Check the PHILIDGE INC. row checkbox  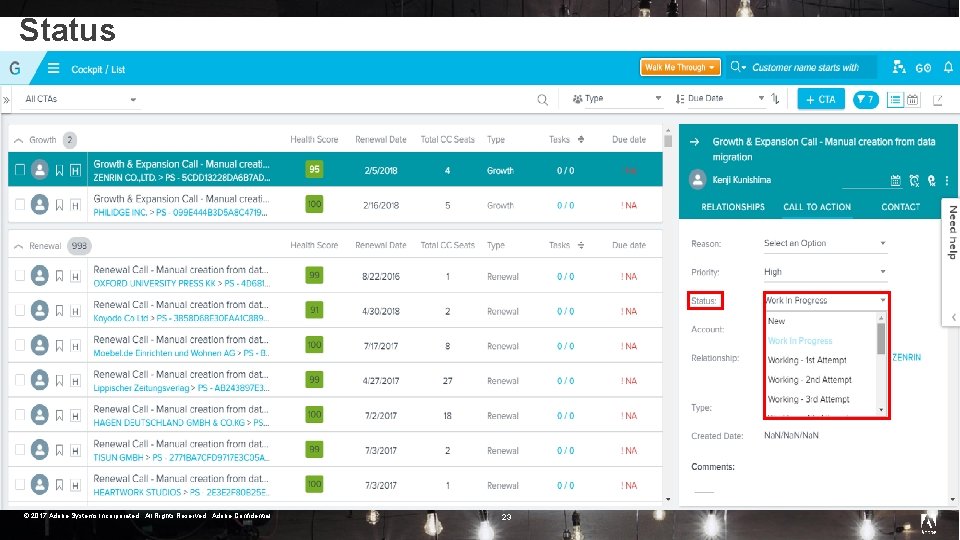pos(20,204)
